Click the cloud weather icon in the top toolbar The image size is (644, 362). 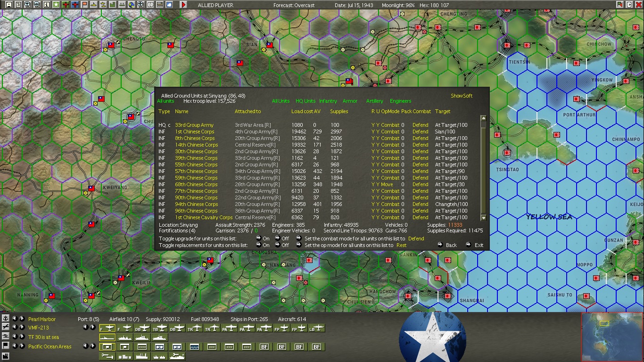click(169, 5)
